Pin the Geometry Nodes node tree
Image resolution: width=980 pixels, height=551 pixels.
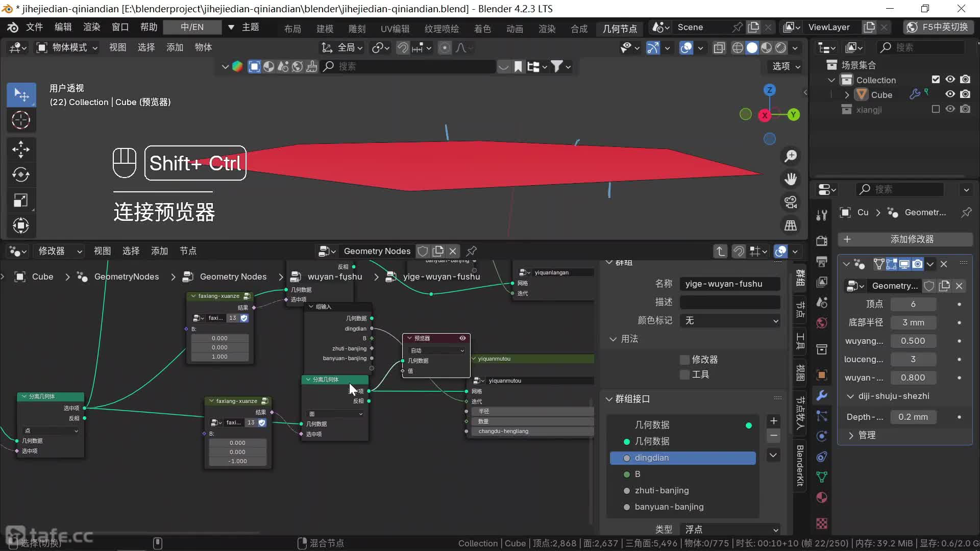[472, 251]
